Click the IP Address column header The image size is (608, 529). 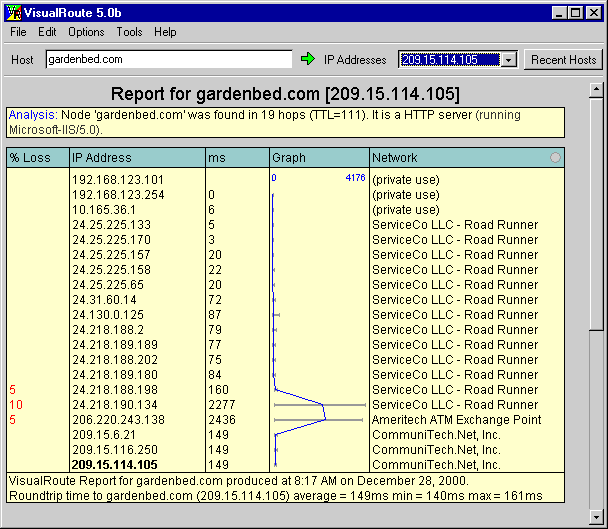137,157
